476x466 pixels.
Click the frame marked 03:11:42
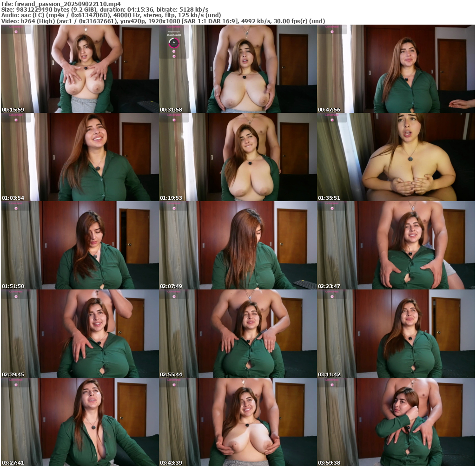[396, 334]
